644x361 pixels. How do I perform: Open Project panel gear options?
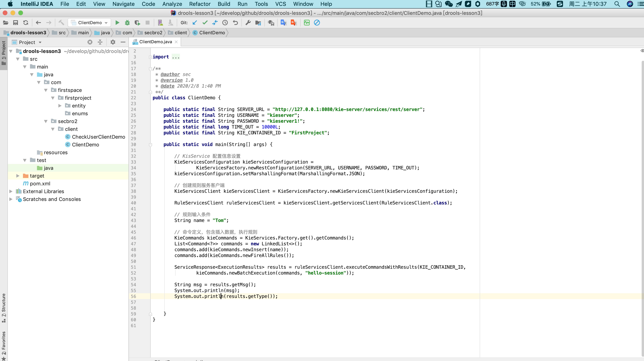point(113,42)
